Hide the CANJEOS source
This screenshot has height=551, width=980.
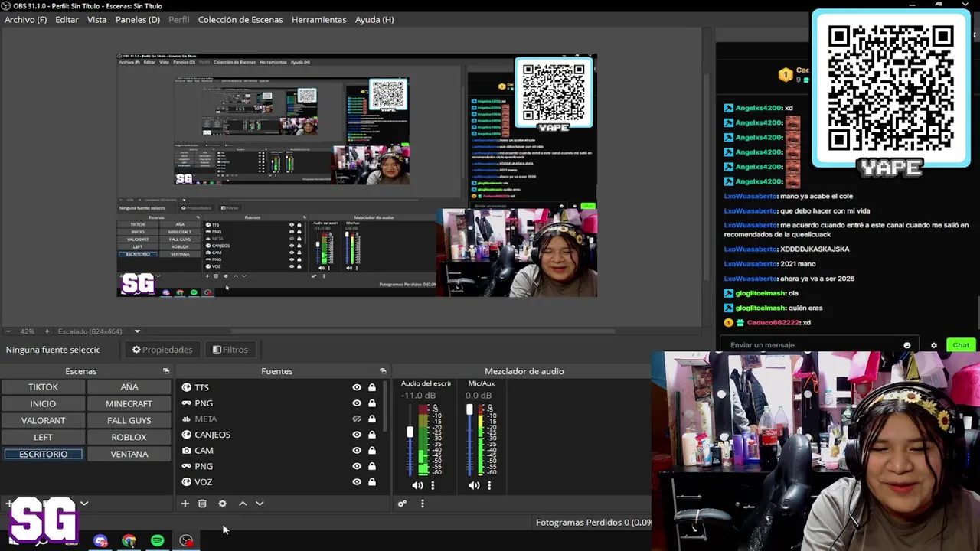click(x=357, y=435)
